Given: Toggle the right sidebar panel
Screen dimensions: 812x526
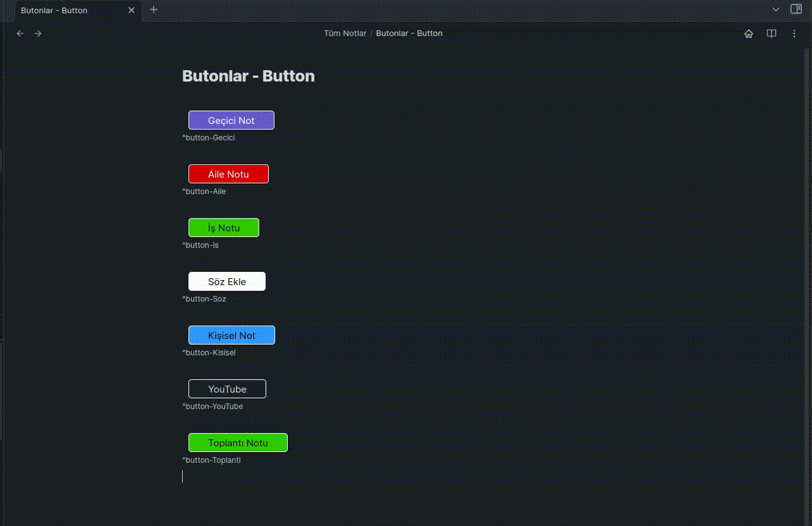Looking at the screenshot, I should point(796,9).
